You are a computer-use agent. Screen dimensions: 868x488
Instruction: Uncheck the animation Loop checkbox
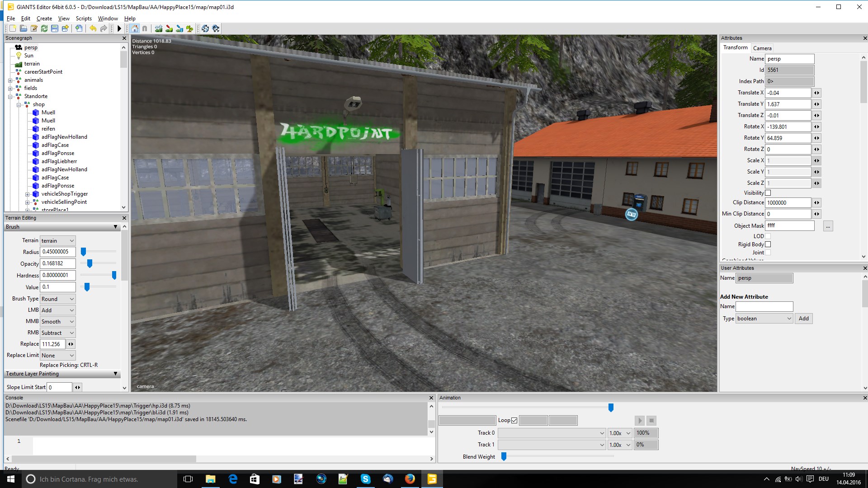514,421
